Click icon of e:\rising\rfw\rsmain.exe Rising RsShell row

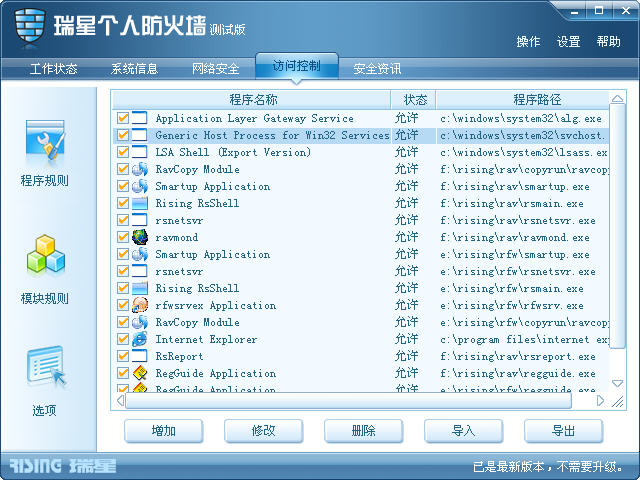[x=140, y=288]
